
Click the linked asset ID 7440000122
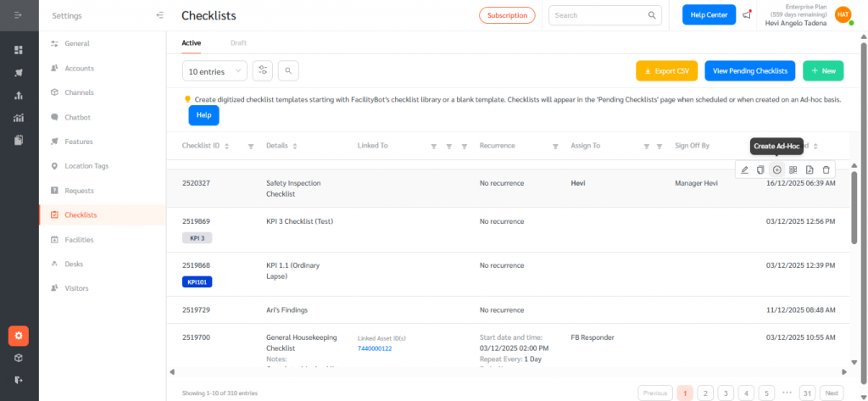tap(376, 348)
